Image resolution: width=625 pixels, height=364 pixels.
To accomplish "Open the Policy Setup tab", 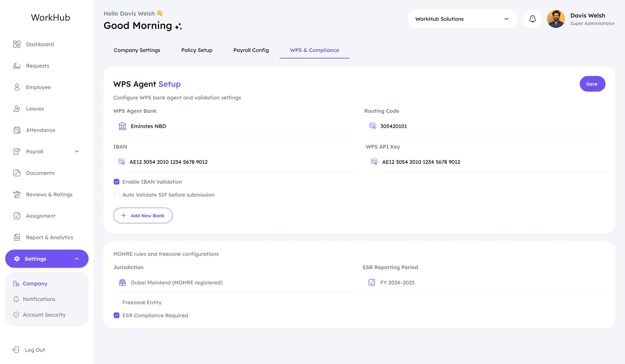I will (197, 50).
